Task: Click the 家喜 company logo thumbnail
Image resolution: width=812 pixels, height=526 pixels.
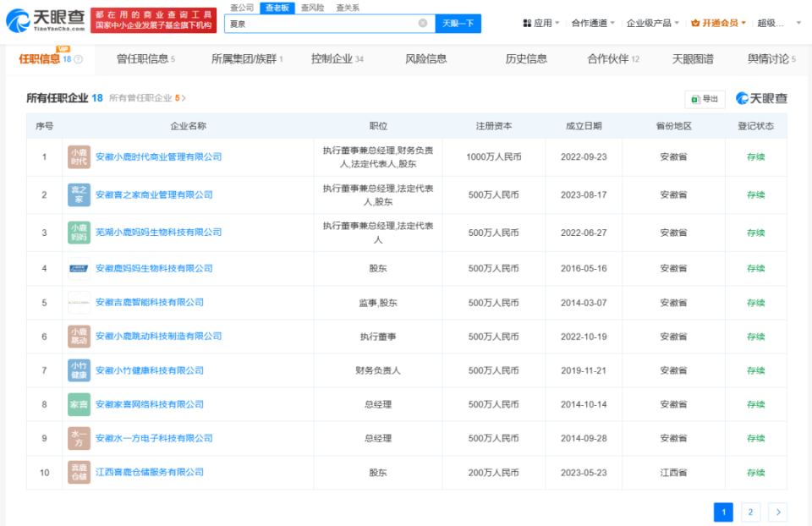Action: point(78,404)
